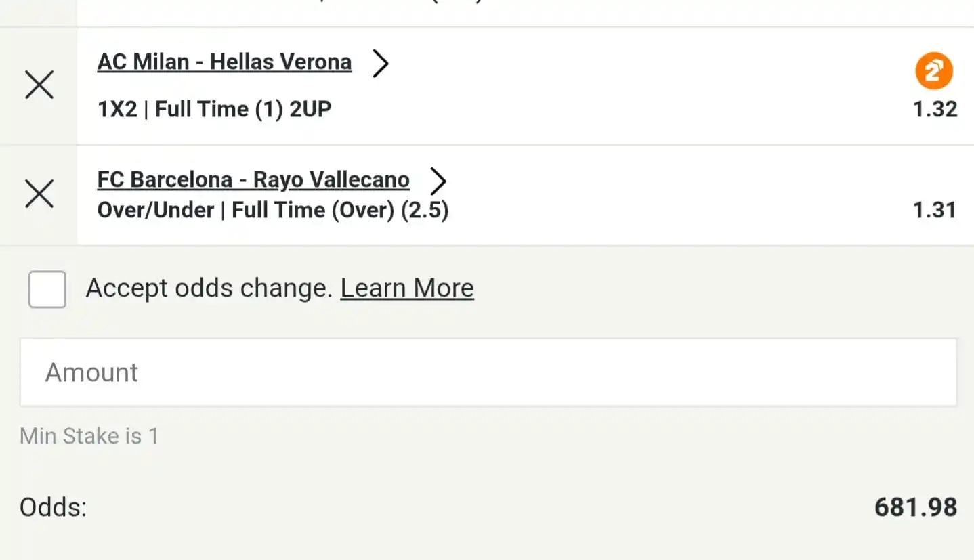Tap the Min Stake is 1 hint
974x560 pixels.
coord(89,436)
